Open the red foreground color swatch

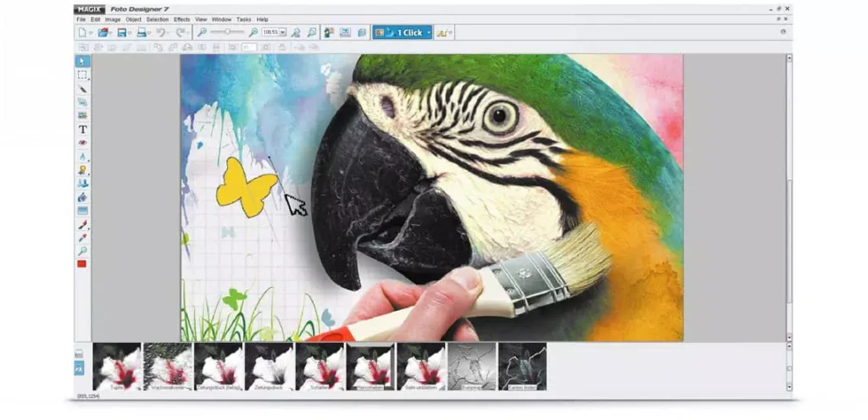point(82,264)
